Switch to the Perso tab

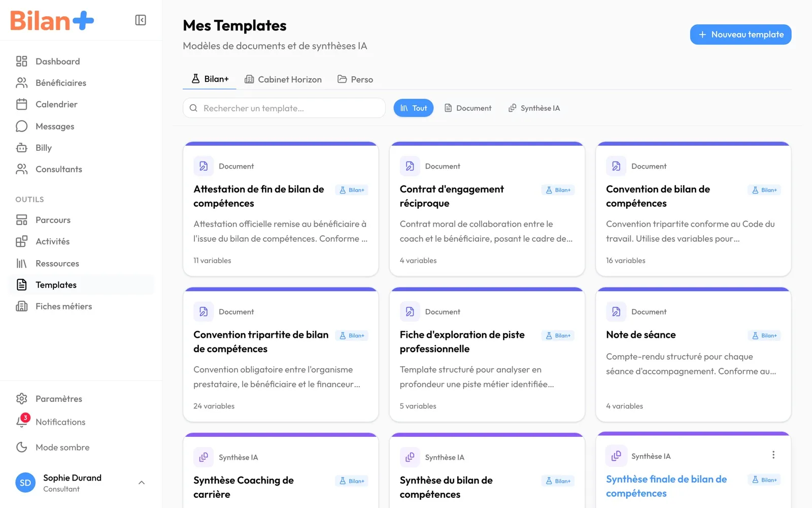(x=355, y=79)
